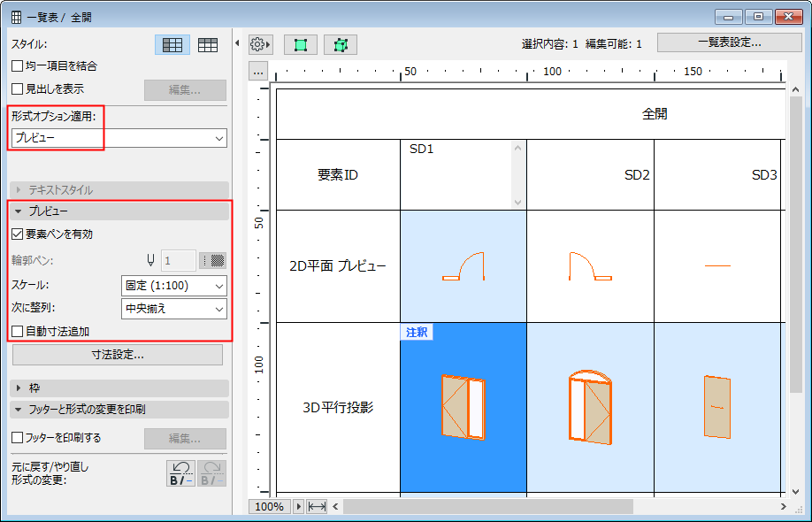The image size is (812, 522).
Task: Click the ellipsis button beside the ruler
Action: point(258,72)
